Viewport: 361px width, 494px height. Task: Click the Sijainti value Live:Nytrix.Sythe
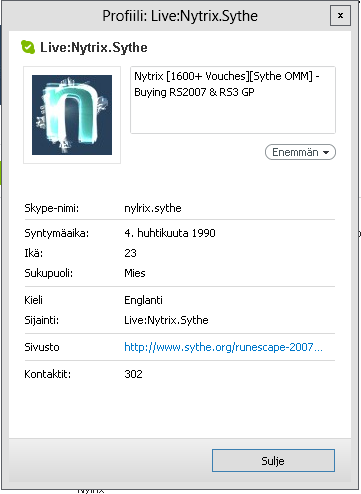[x=166, y=320]
